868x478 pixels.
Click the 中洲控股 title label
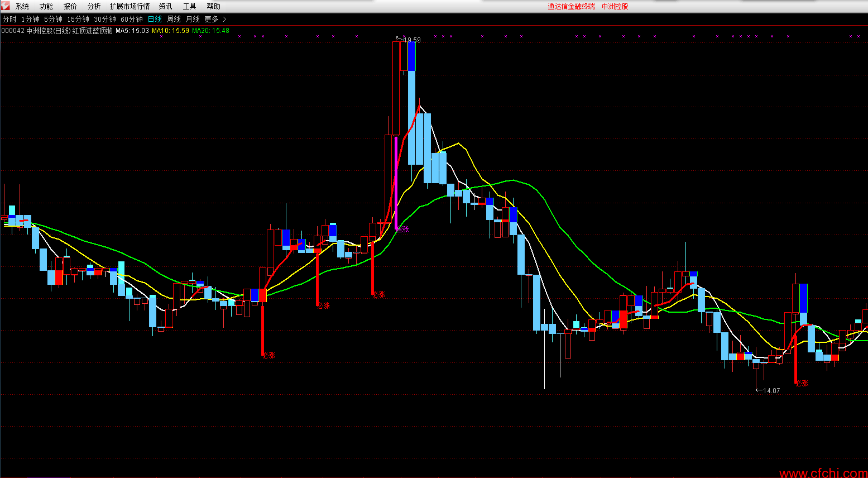(x=615, y=7)
